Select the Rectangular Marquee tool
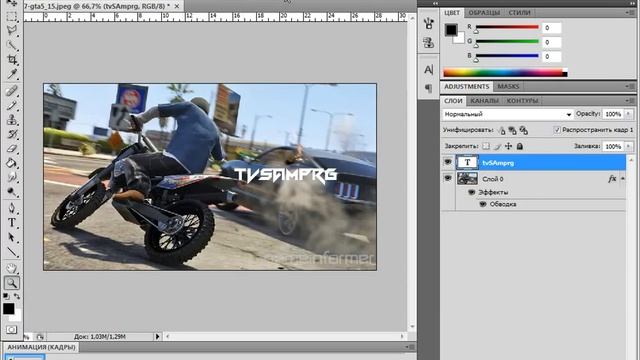 (11, 17)
